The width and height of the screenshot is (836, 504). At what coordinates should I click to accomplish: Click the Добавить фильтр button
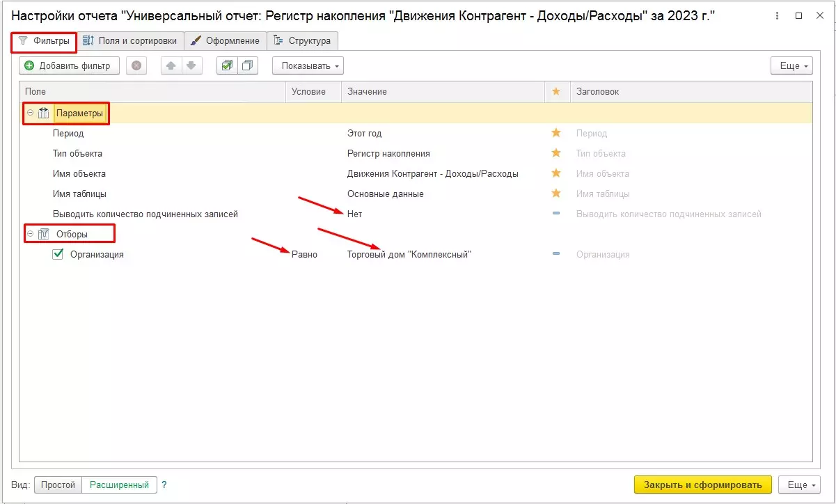tap(69, 65)
